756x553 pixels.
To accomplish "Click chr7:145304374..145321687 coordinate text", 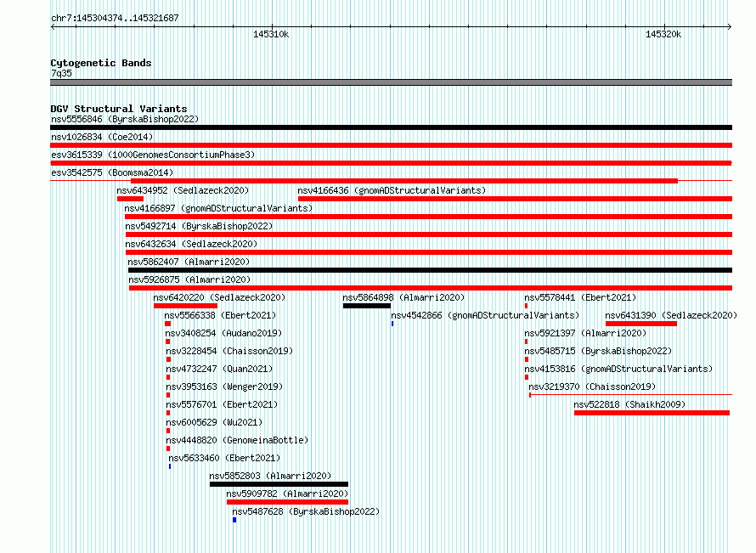I will point(115,18).
